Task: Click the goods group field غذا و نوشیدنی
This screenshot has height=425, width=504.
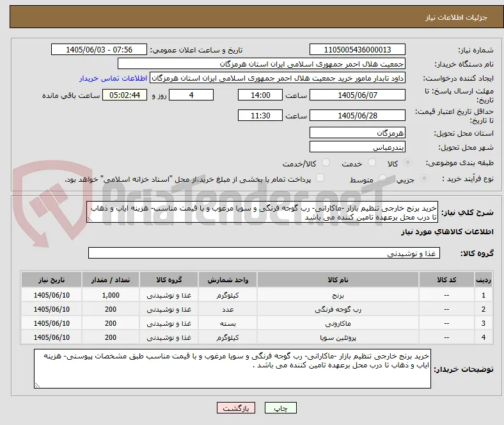Action: 264,253
